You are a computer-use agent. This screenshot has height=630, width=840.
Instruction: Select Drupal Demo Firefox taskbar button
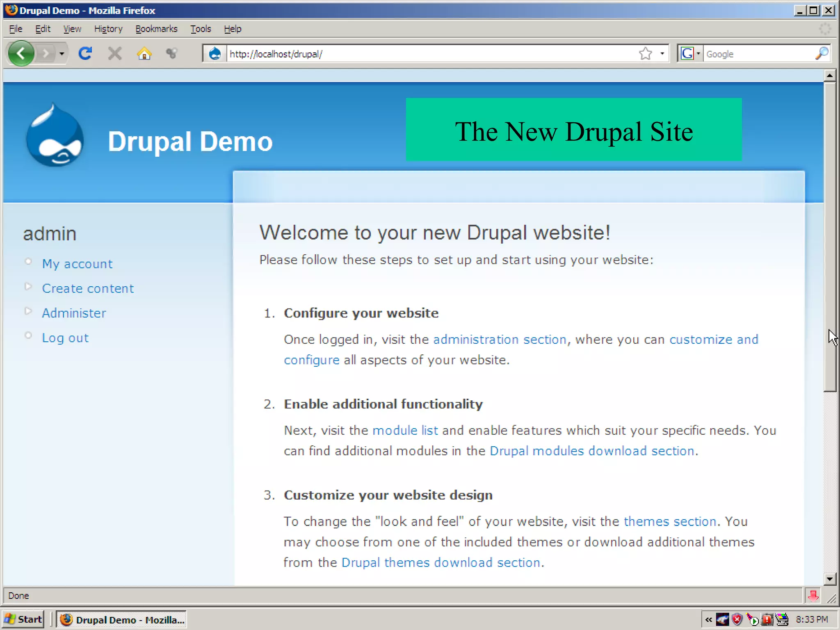(121, 619)
